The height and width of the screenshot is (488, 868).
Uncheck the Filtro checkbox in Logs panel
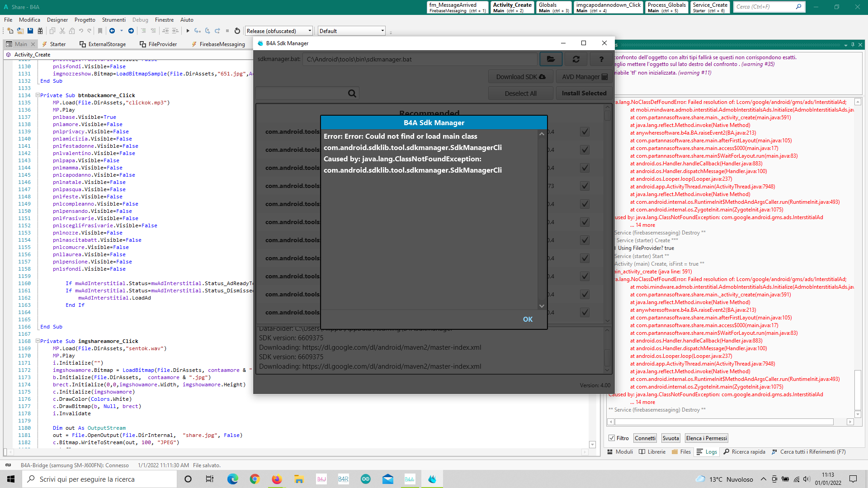point(612,438)
